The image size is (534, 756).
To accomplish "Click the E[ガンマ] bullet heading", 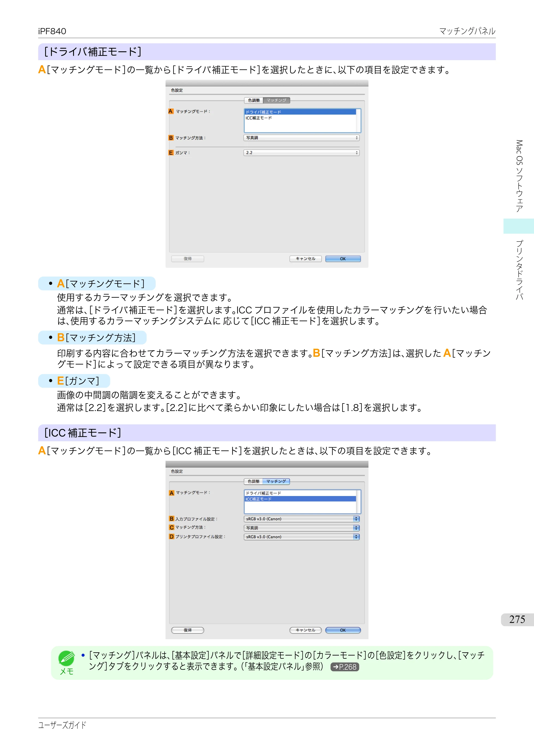I will [x=78, y=381].
